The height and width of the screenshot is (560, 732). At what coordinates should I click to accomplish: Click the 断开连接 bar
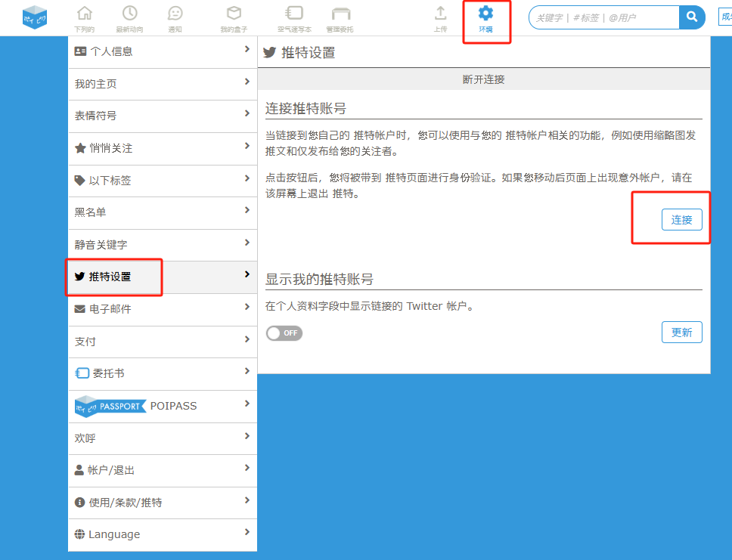(484, 79)
